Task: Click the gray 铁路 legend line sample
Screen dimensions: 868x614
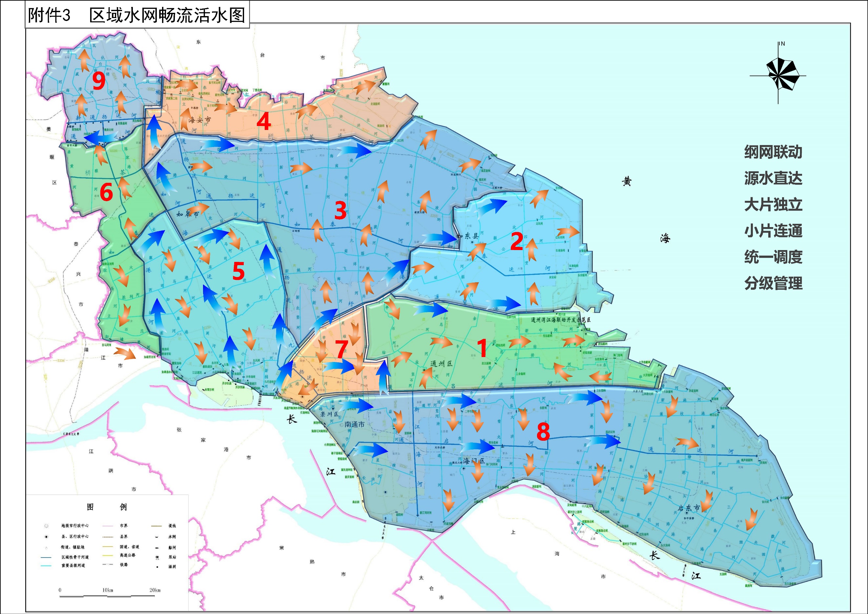Action: point(108,564)
